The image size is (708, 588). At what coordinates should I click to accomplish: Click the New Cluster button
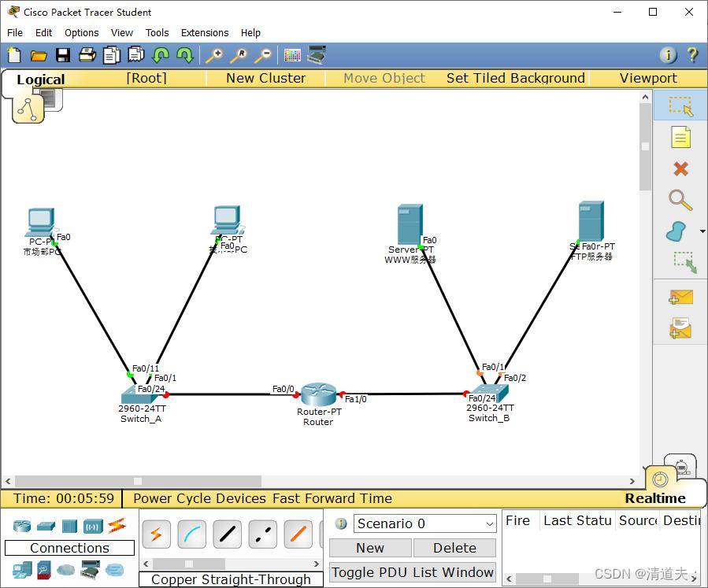coord(266,78)
